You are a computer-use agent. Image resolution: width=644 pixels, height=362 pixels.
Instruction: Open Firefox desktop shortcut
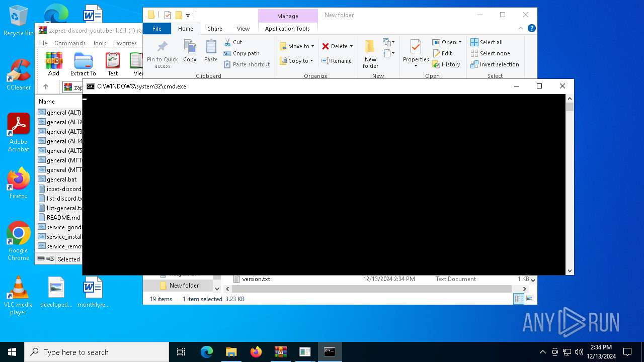[x=18, y=184]
